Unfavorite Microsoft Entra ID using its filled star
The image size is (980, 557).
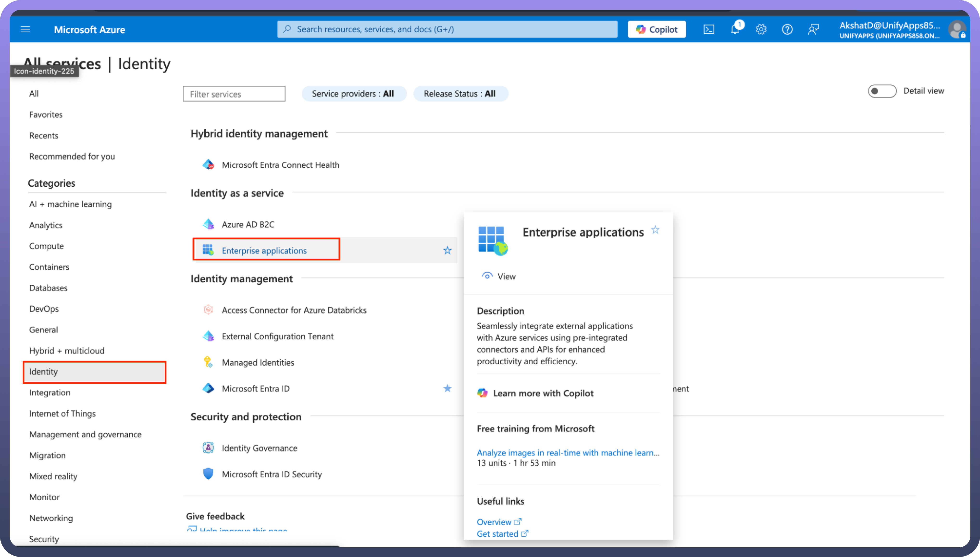[x=447, y=388]
